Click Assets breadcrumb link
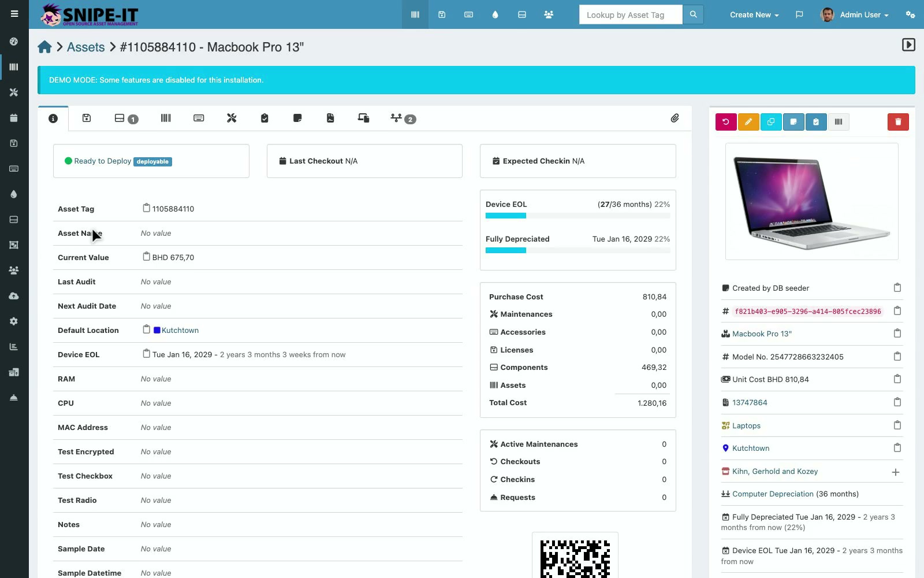 (x=86, y=47)
